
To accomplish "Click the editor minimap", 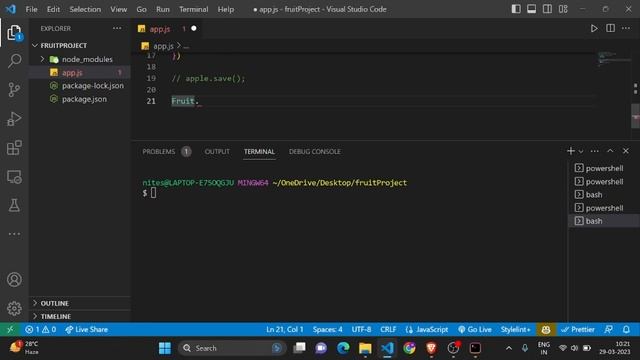I will click(x=613, y=58).
